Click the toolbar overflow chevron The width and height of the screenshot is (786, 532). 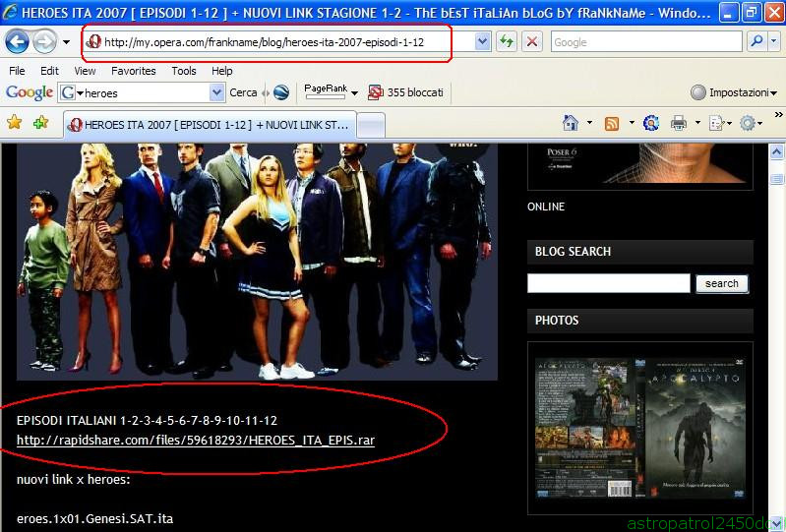778,115
